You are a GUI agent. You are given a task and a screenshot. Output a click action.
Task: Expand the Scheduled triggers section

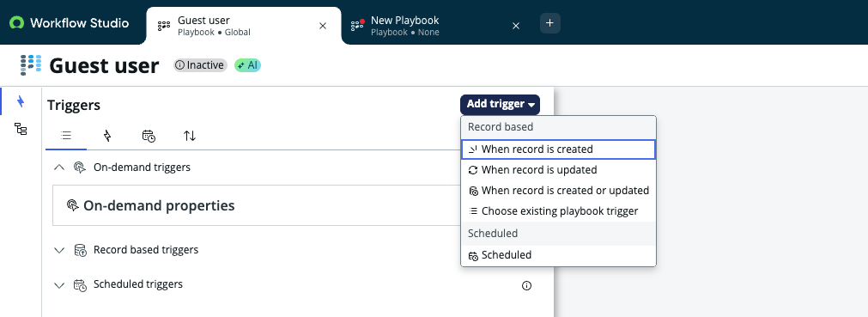point(59,285)
